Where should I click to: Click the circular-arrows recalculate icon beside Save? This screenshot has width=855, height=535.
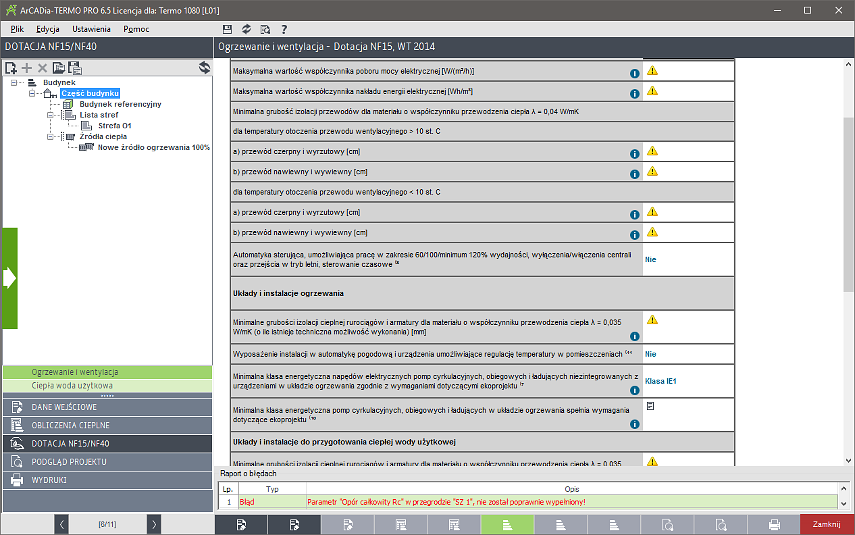[246, 29]
